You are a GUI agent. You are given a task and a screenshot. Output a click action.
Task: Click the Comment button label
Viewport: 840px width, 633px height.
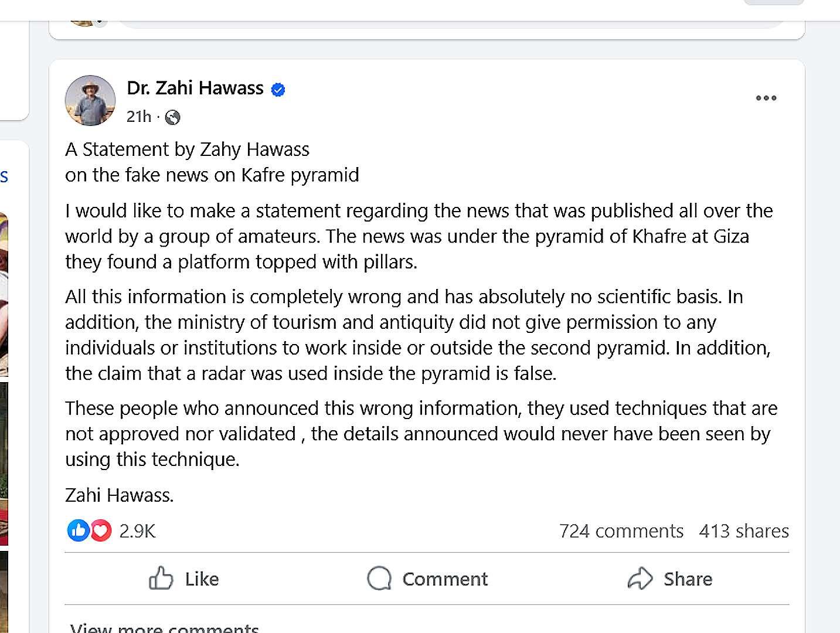coord(445,579)
